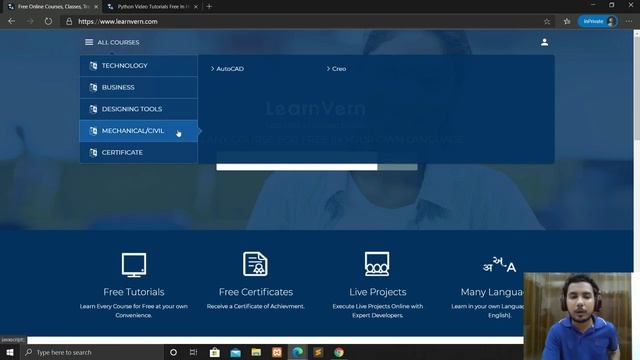This screenshot has width=640, height=360.
Task: Click the Live Projects people icon
Action: tap(377, 264)
